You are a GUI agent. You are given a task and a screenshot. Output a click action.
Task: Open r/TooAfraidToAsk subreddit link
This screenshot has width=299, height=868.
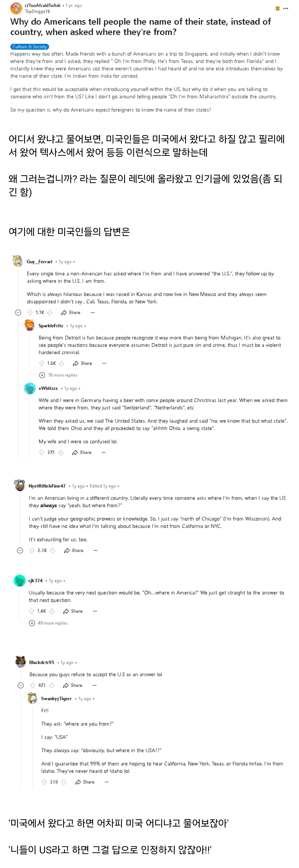pos(43,5)
